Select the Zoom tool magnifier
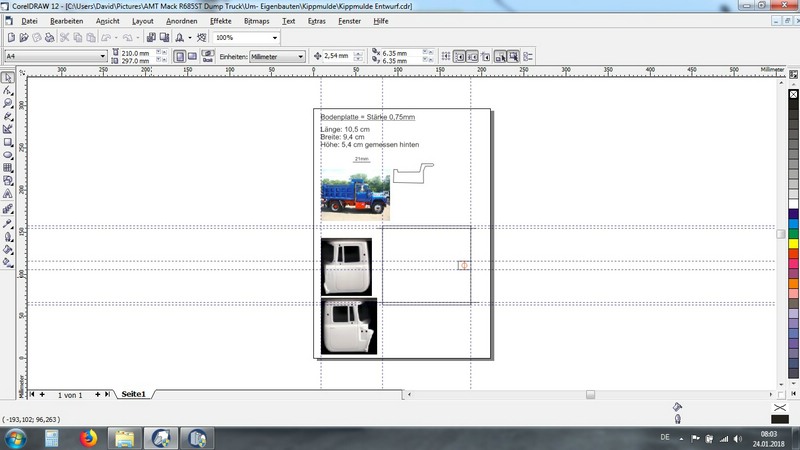Image resolution: width=800 pixels, height=450 pixels. pyautogui.click(x=8, y=103)
